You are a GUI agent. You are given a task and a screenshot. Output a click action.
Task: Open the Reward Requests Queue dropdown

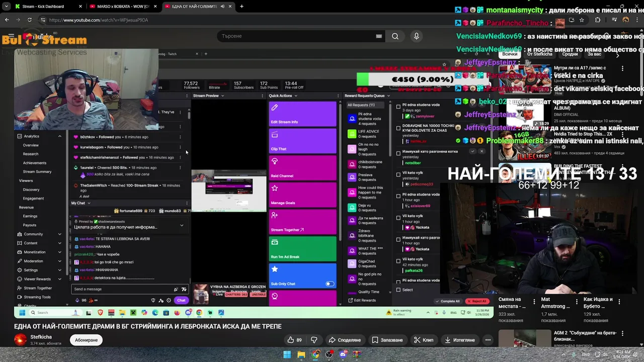(x=389, y=96)
